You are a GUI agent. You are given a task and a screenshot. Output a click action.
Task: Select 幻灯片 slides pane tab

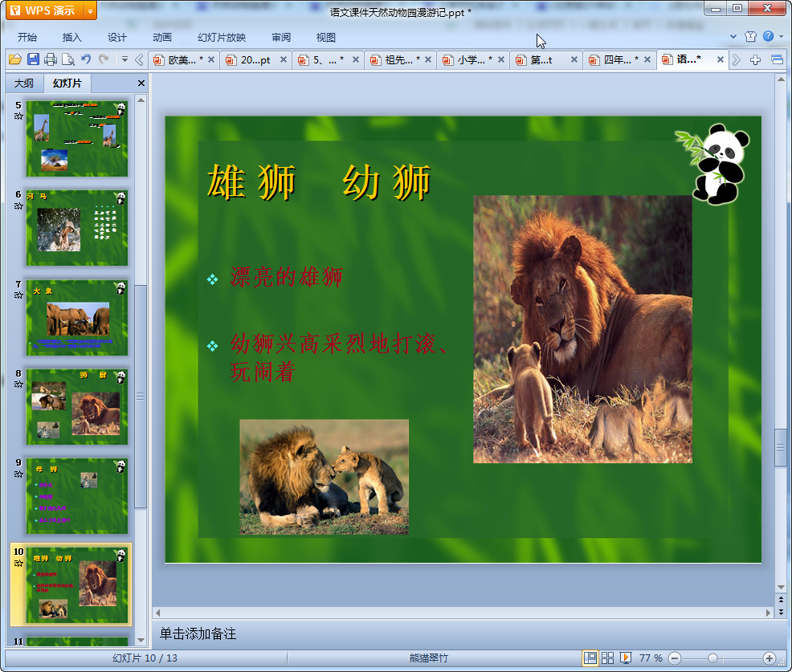pyautogui.click(x=67, y=83)
